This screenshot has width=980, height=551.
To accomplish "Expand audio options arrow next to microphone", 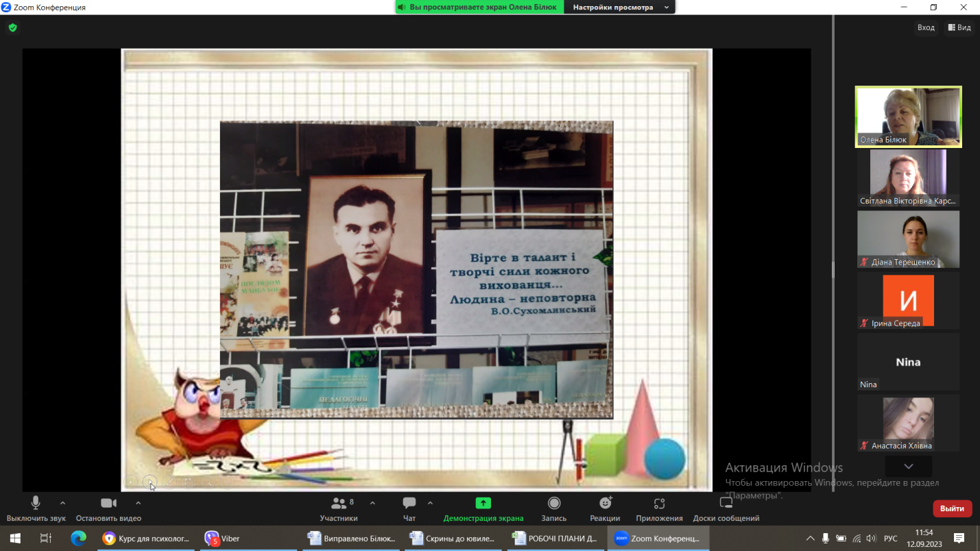I will point(62,503).
